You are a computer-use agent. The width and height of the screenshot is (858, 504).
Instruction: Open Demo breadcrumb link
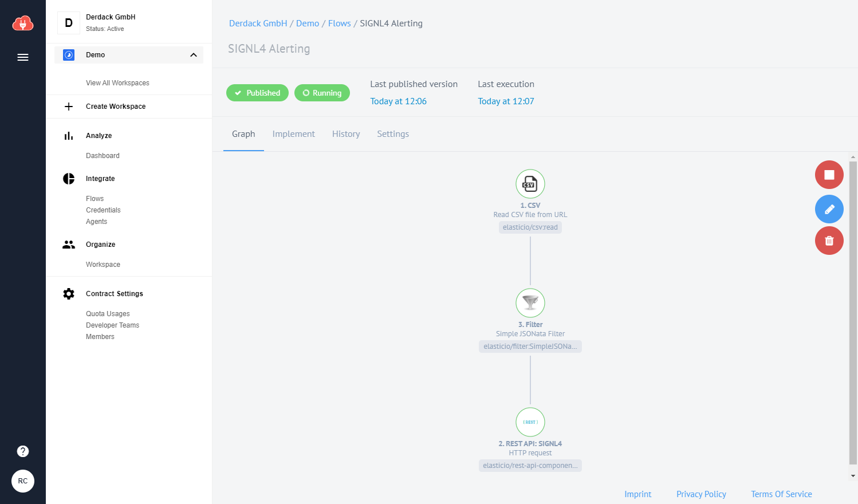point(308,23)
